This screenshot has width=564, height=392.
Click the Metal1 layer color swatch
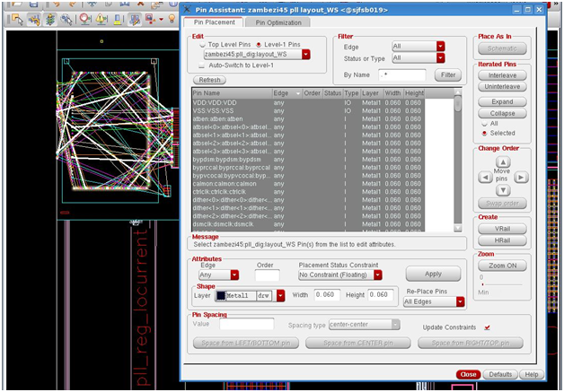point(221,294)
